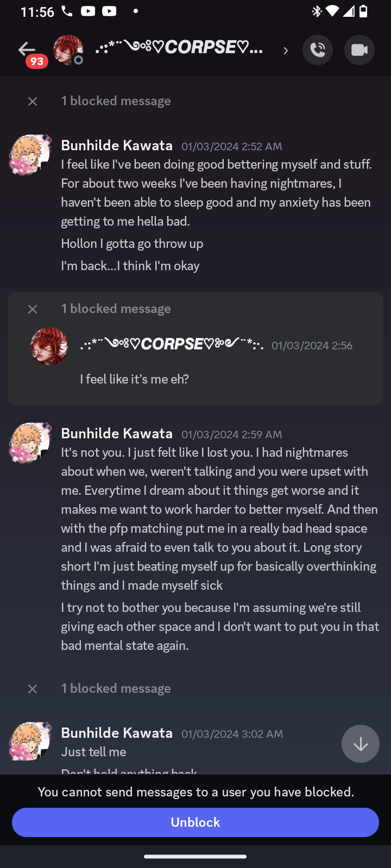The image size is (391, 868).
Task: Tap Bunhilde Kawata username at 2:52 AM
Action: point(117,145)
